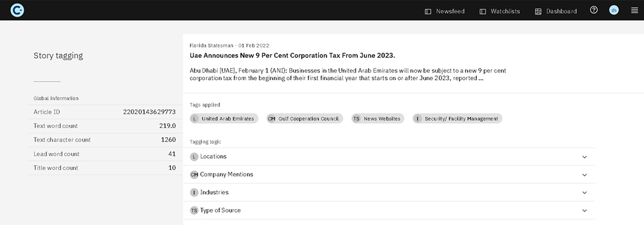Open the Dashboard page
Image resolution: width=644 pixels, height=225 pixels.
pos(556,11)
